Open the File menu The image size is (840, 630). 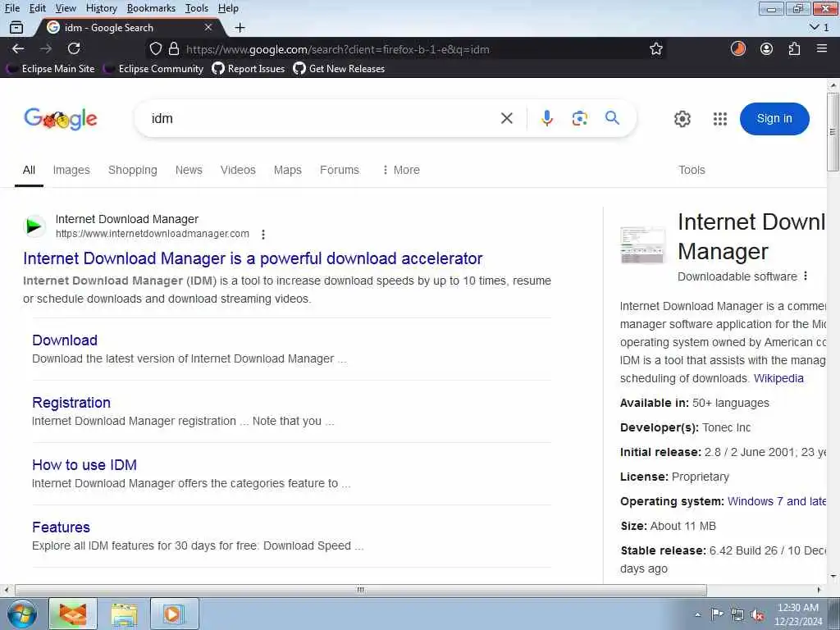tap(11, 8)
